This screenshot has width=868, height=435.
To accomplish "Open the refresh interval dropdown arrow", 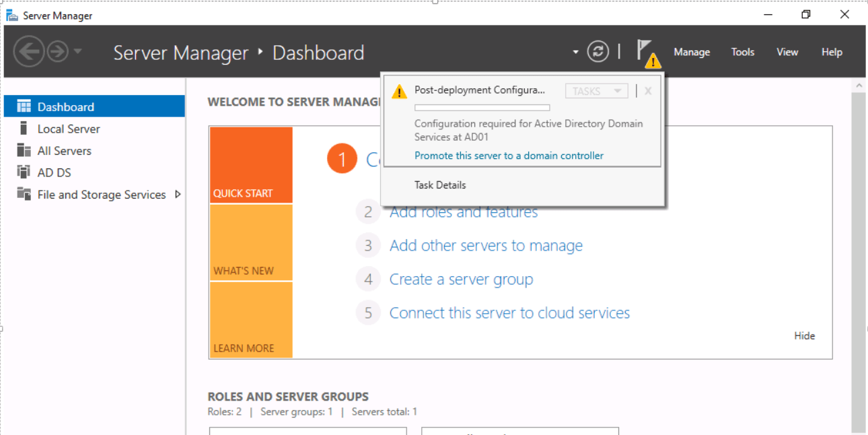I will click(x=575, y=51).
